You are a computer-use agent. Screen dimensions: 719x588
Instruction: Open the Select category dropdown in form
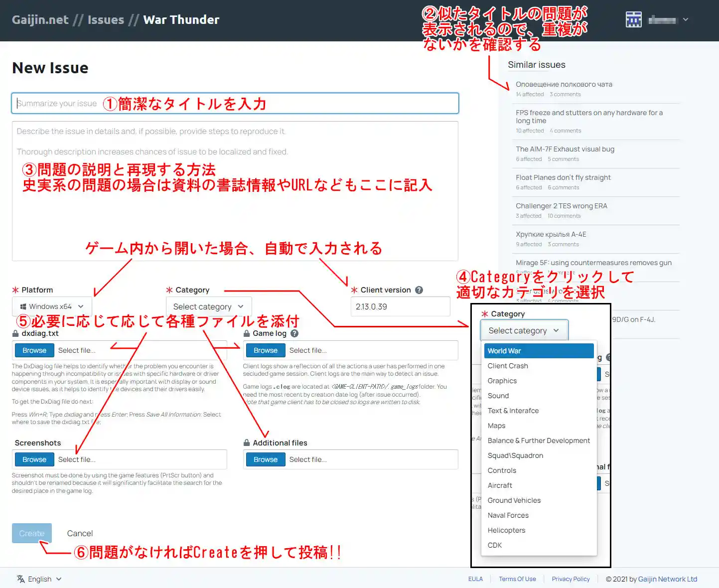[x=209, y=306]
